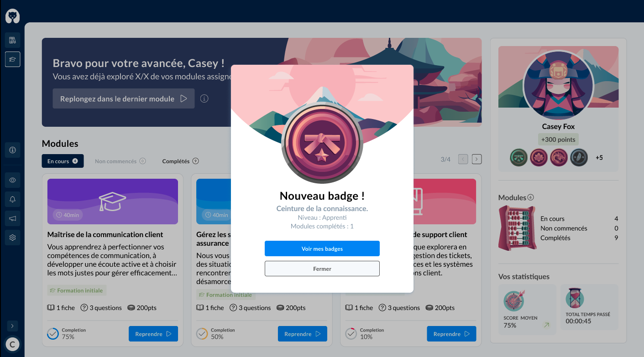This screenshot has height=357, width=644.
Task: Switch to the Complétés tab
Action: 180,161
